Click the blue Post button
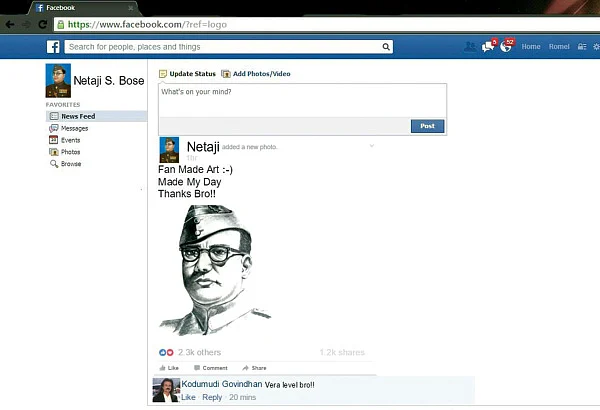Screen dimensions: 600x410 (x=427, y=126)
